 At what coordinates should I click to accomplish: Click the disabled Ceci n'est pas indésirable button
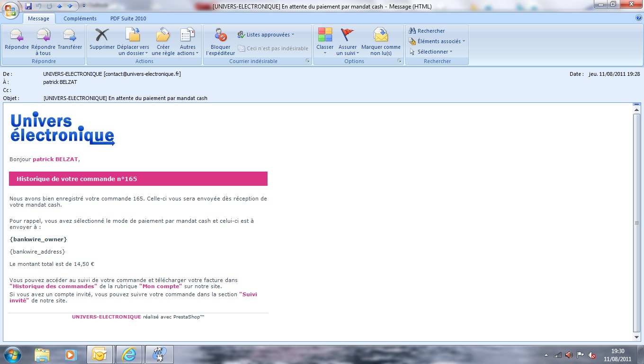coord(273,48)
